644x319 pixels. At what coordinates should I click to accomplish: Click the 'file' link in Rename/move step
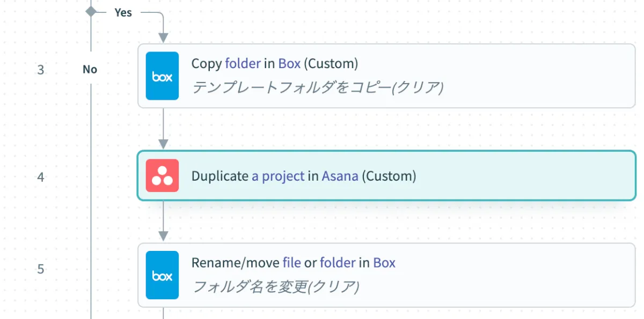click(x=291, y=263)
